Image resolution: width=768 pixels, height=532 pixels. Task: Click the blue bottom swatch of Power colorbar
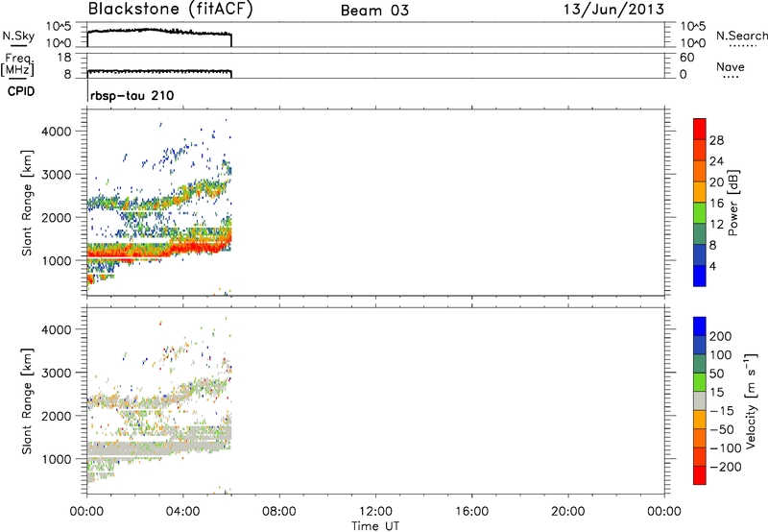700,276
